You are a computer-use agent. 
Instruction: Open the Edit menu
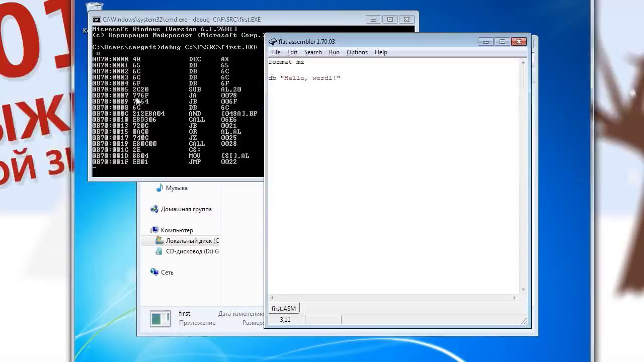tap(292, 52)
